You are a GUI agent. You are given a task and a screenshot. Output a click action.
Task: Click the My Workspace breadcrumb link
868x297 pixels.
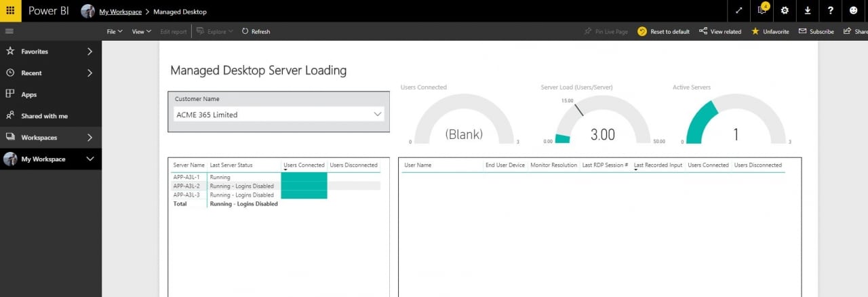click(120, 12)
